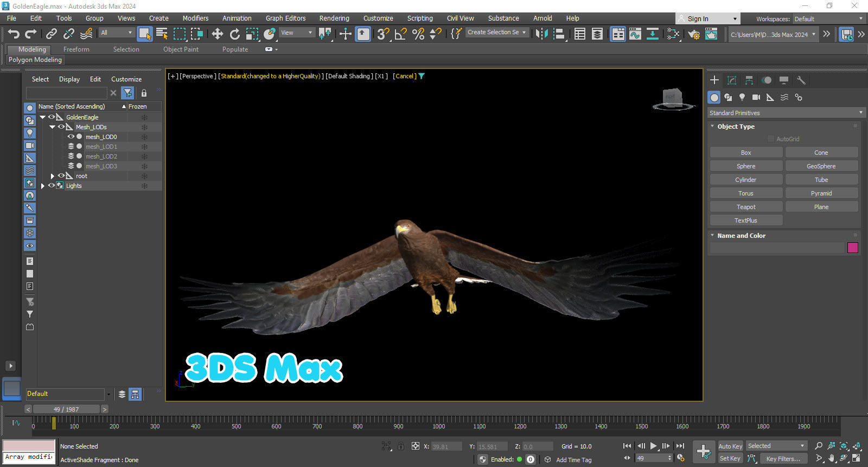Select the Geometry category icon
Image resolution: width=868 pixels, height=467 pixels.
pos(714,97)
